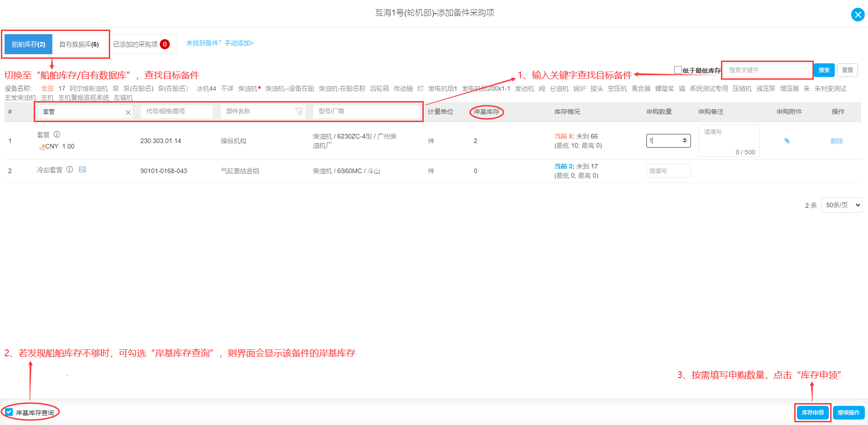Filter by equipment 分油机
This screenshot has height=425, width=868.
pyautogui.click(x=559, y=88)
